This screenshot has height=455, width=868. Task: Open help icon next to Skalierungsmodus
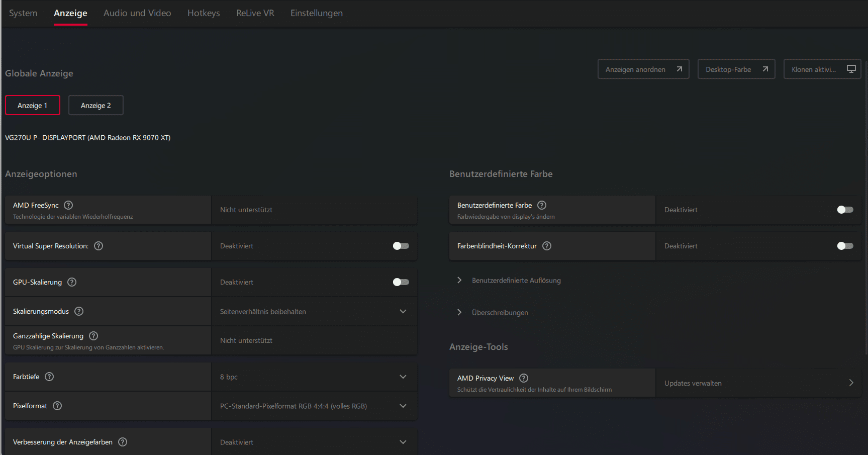coord(79,311)
